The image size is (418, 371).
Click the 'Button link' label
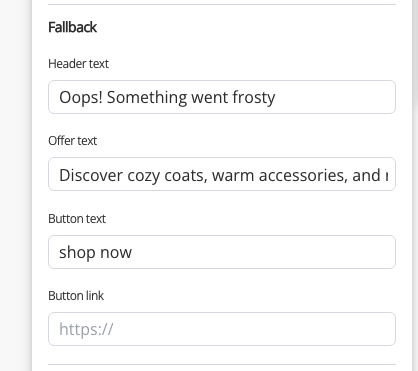pos(76,296)
